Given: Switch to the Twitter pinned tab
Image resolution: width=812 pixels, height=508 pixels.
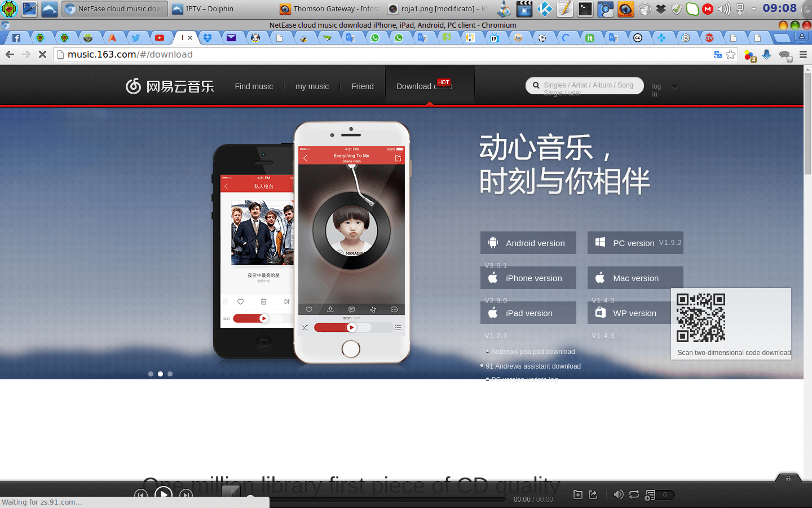Looking at the screenshot, I should 136,38.
